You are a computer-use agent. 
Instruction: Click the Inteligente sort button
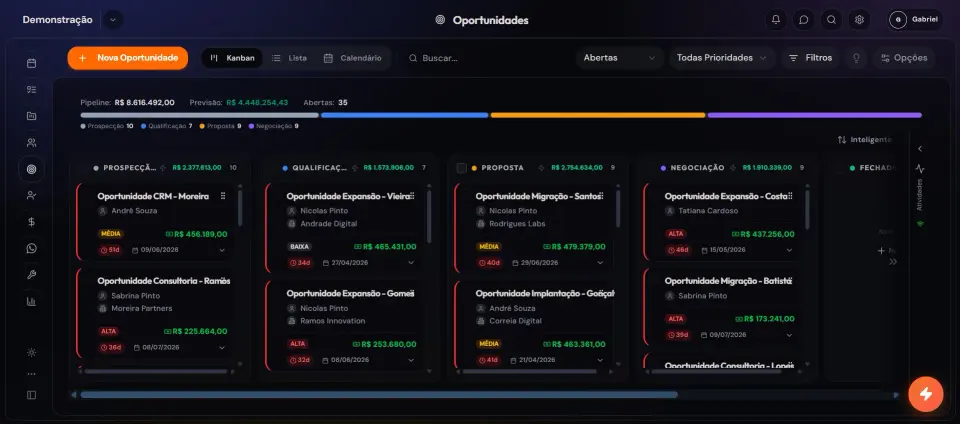click(x=864, y=140)
